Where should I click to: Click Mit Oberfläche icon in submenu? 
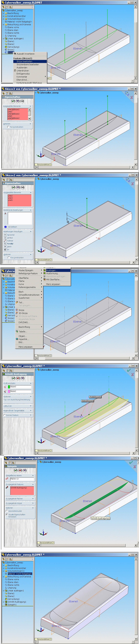(45, 280)
